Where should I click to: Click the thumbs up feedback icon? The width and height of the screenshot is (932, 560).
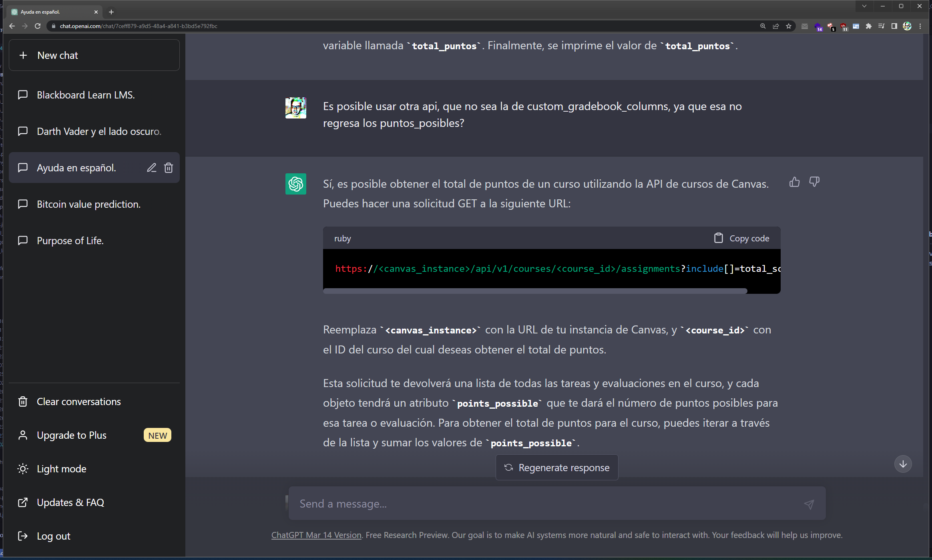[794, 182]
